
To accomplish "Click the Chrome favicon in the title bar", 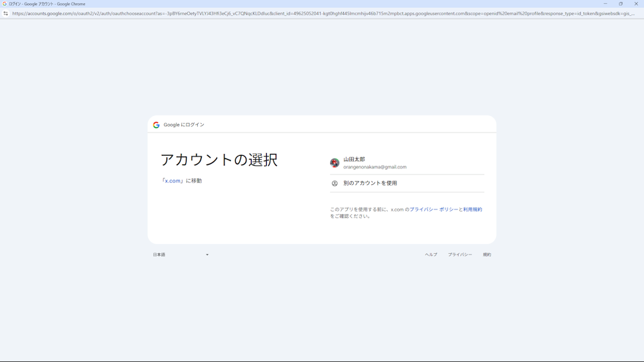I will (x=5, y=4).
